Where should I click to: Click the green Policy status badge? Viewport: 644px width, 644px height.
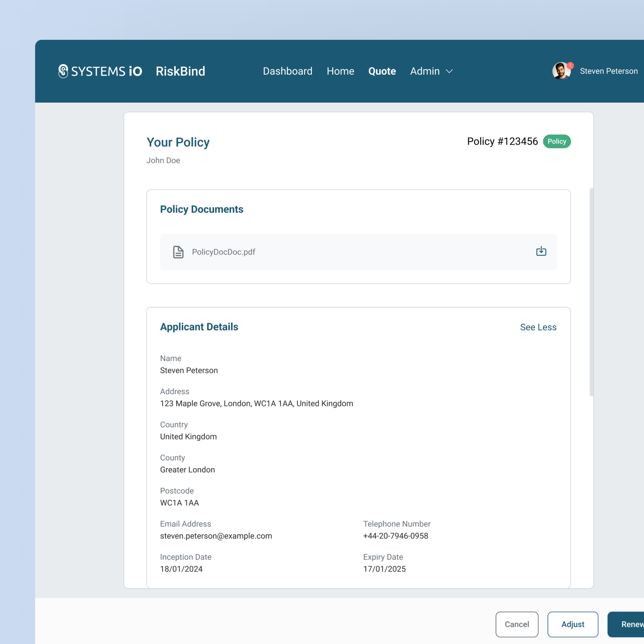coord(556,141)
